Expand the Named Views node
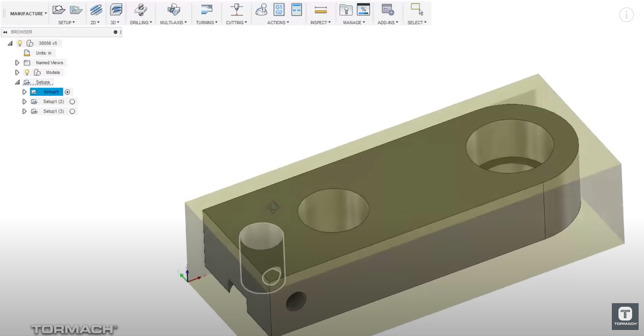Screen dimensions: 644x336 click(x=17, y=63)
